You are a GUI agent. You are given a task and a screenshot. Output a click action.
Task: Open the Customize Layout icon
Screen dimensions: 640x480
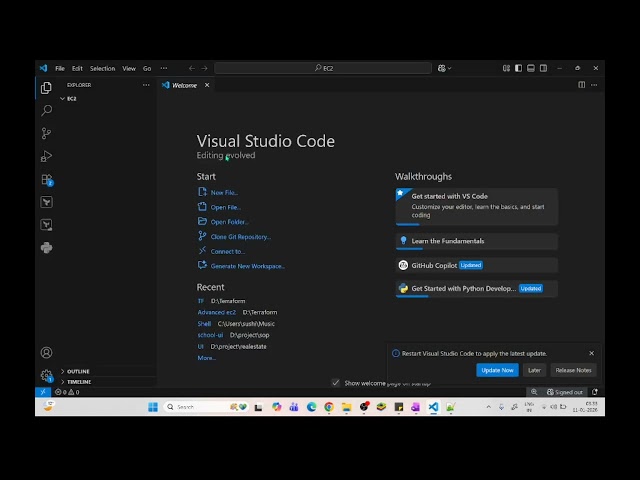point(506,68)
